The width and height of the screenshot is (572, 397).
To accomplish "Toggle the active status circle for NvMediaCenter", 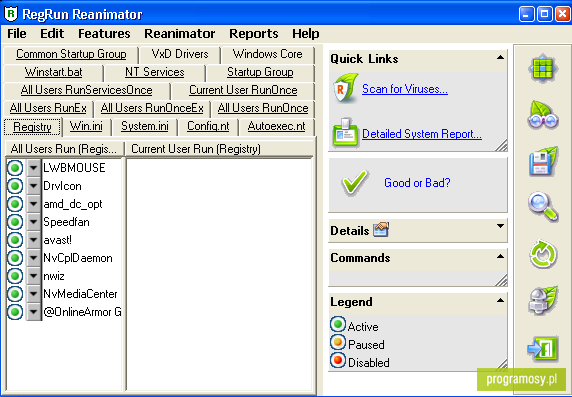I will pos(15,294).
